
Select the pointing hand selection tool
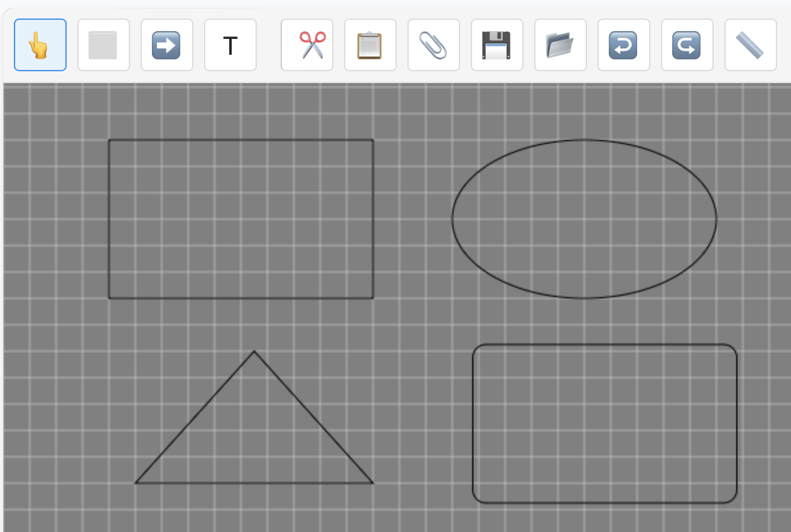tap(40, 45)
